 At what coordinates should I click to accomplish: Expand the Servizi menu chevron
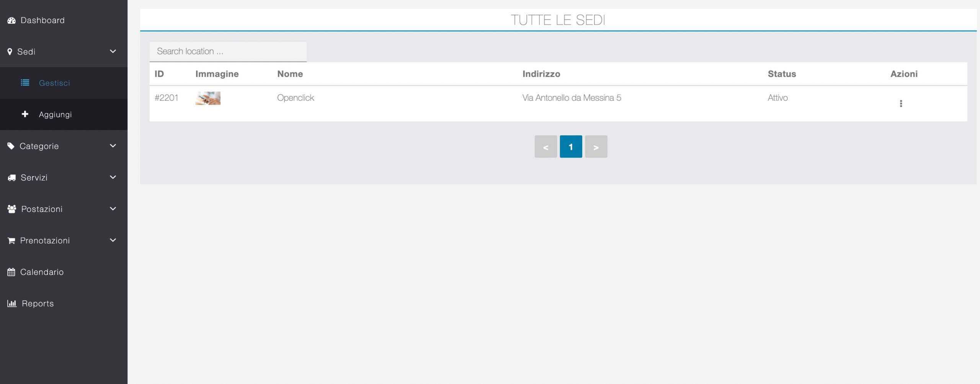pyautogui.click(x=113, y=177)
